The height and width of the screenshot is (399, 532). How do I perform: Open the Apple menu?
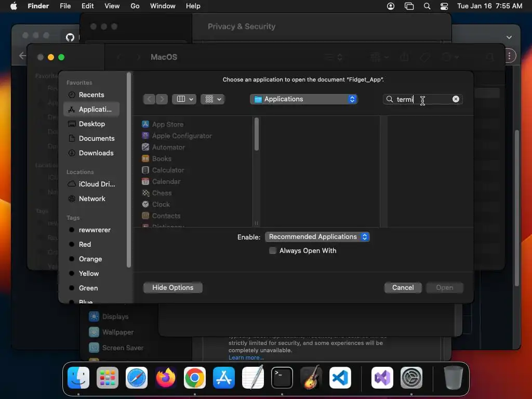pyautogui.click(x=14, y=6)
